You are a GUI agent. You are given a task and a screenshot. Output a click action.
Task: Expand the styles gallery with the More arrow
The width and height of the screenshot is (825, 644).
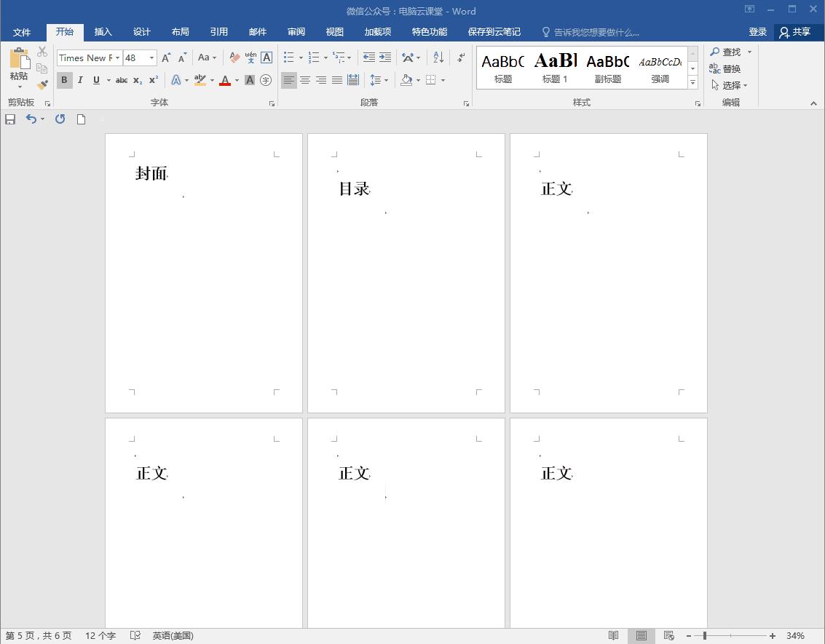coord(692,83)
